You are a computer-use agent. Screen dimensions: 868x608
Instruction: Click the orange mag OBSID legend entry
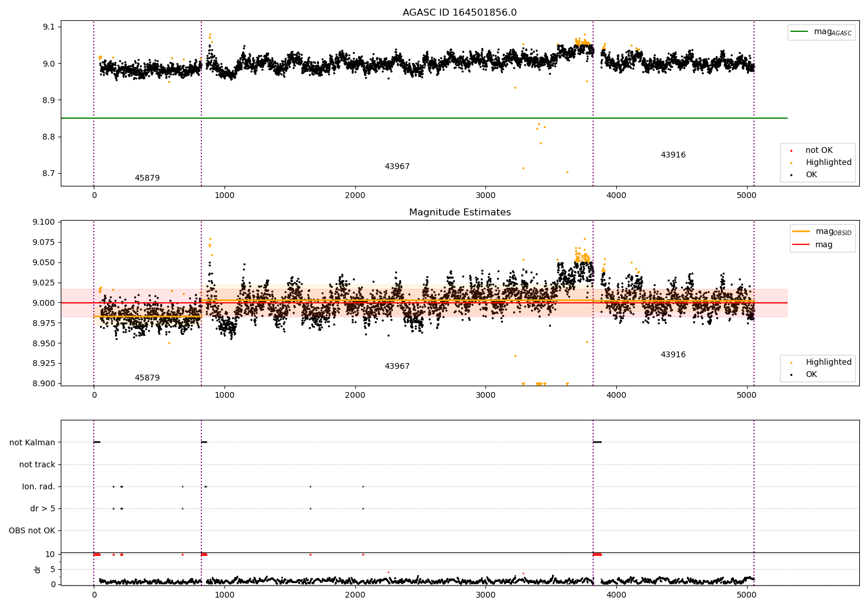[x=822, y=232]
